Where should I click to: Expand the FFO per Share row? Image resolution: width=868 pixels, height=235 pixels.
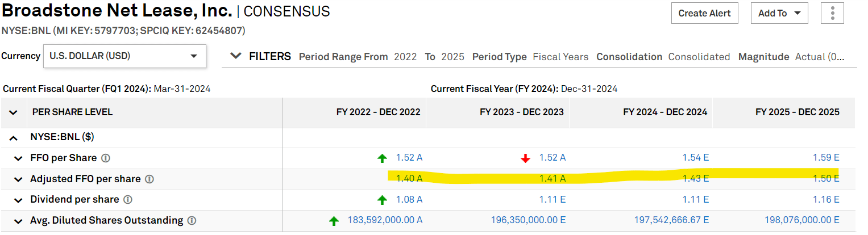click(19, 158)
